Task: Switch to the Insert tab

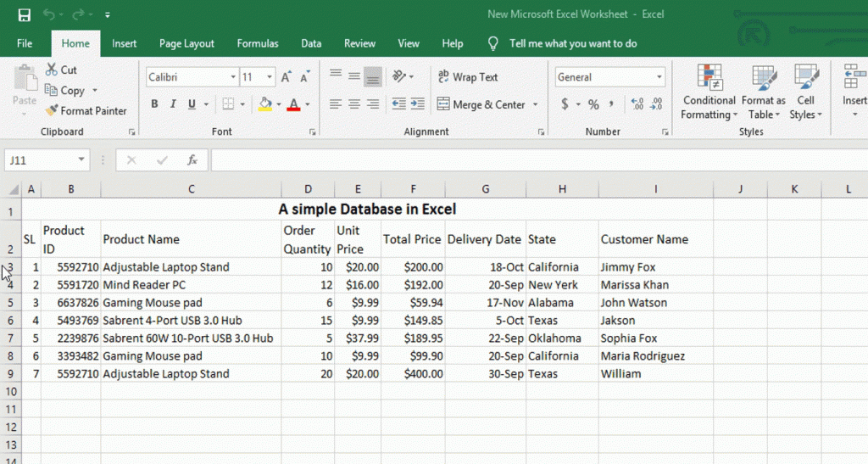Action: (x=124, y=43)
